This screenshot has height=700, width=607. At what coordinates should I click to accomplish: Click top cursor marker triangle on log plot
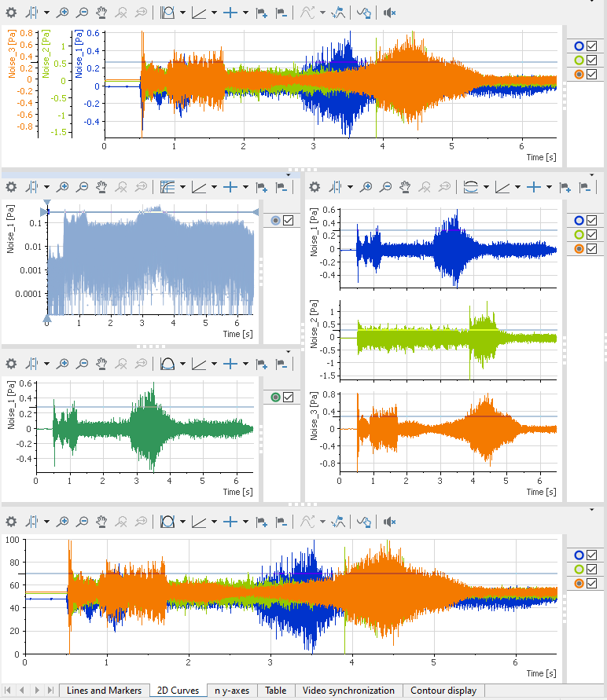[x=46, y=203]
